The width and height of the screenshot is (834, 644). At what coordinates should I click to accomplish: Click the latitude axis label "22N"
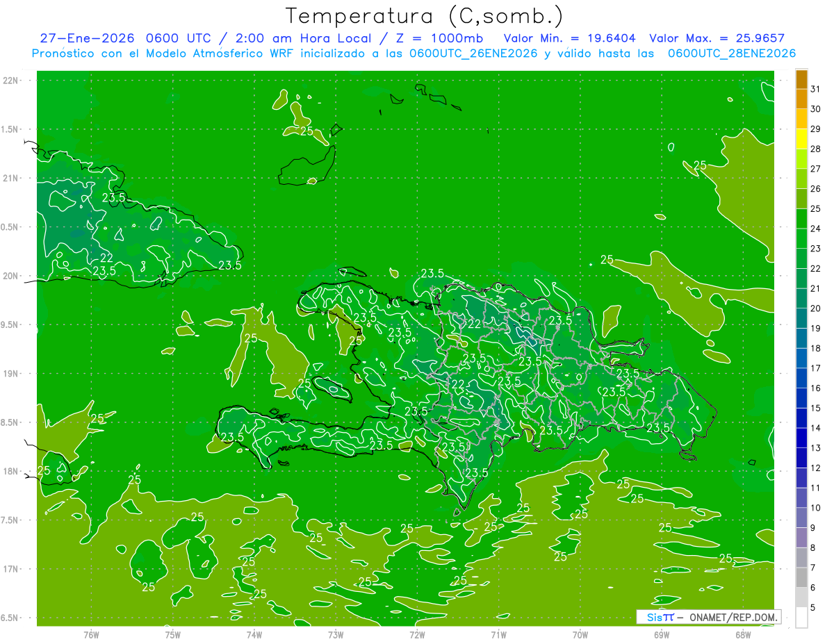(x=11, y=81)
